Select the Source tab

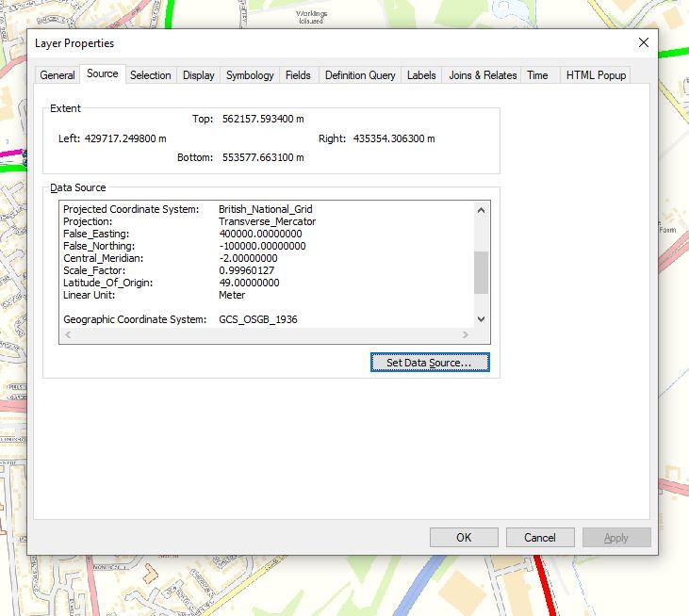pyautogui.click(x=103, y=73)
